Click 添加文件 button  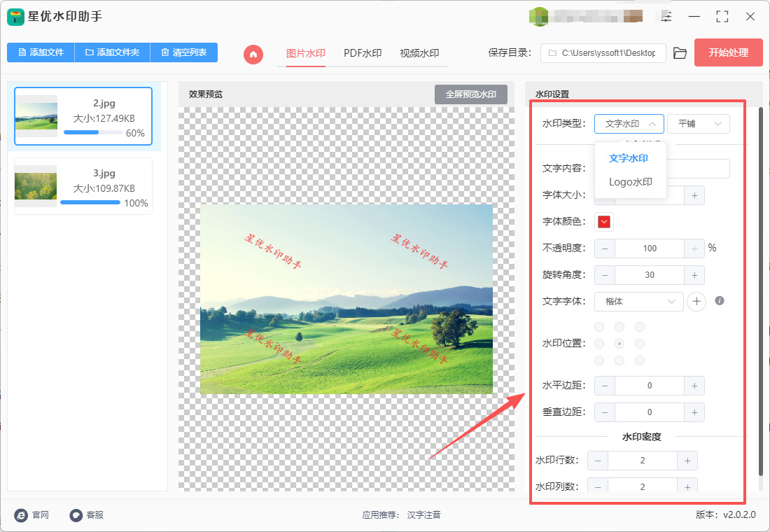click(x=41, y=52)
